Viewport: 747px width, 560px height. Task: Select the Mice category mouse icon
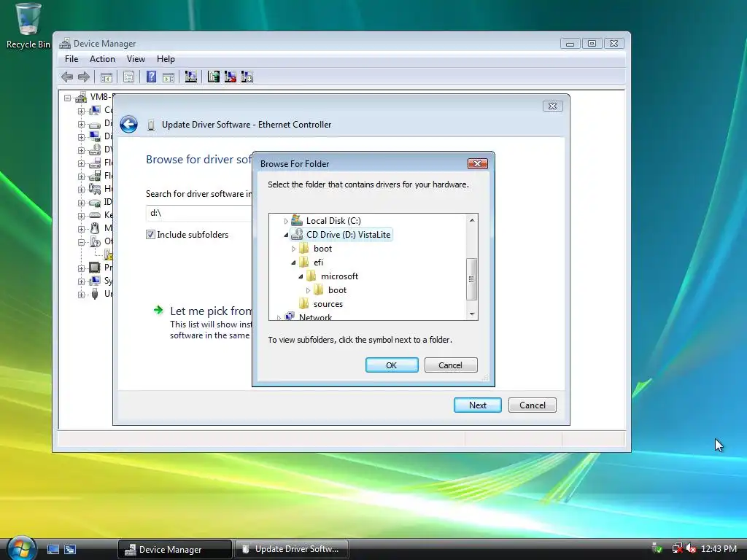[x=95, y=228]
